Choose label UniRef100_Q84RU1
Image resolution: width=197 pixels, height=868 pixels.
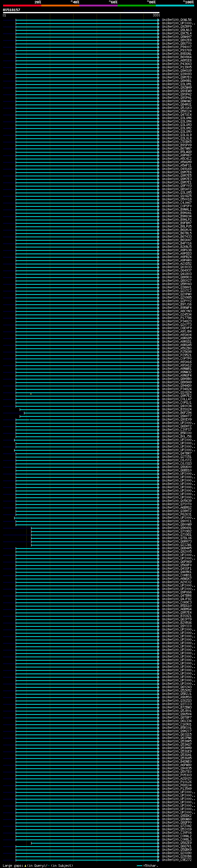(x=177, y=104)
